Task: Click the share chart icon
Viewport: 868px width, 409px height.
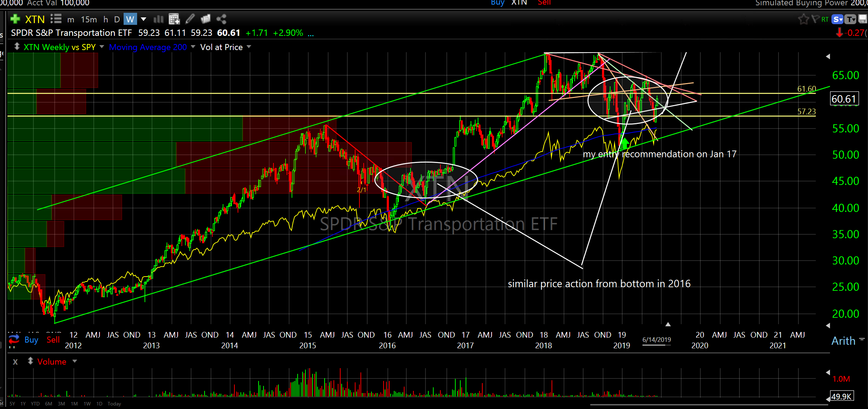Action: tap(222, 19)
